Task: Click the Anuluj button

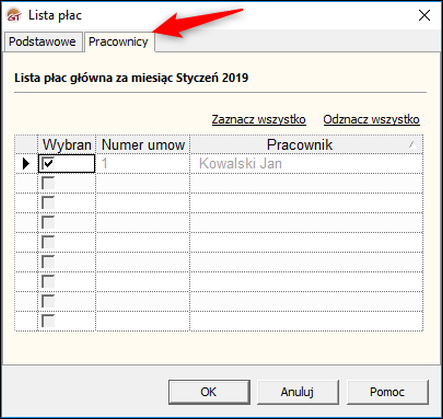Action: click(298, 392)
